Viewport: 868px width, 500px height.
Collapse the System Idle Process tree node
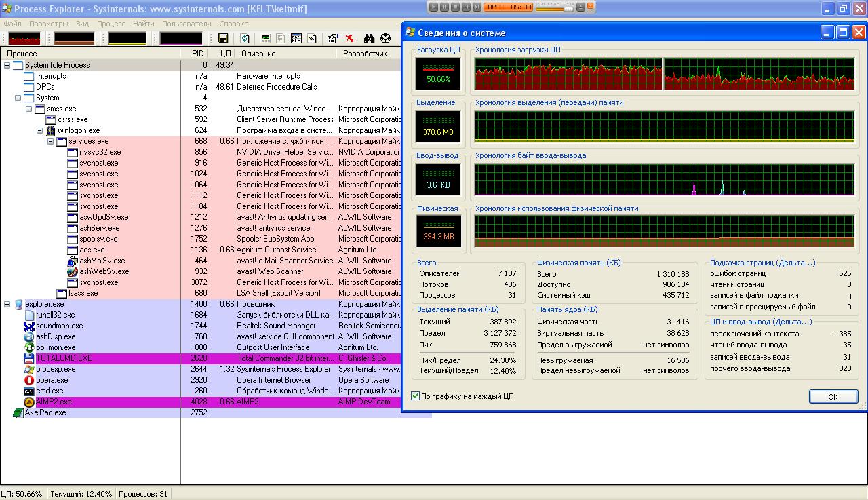(x=7, y=65)
